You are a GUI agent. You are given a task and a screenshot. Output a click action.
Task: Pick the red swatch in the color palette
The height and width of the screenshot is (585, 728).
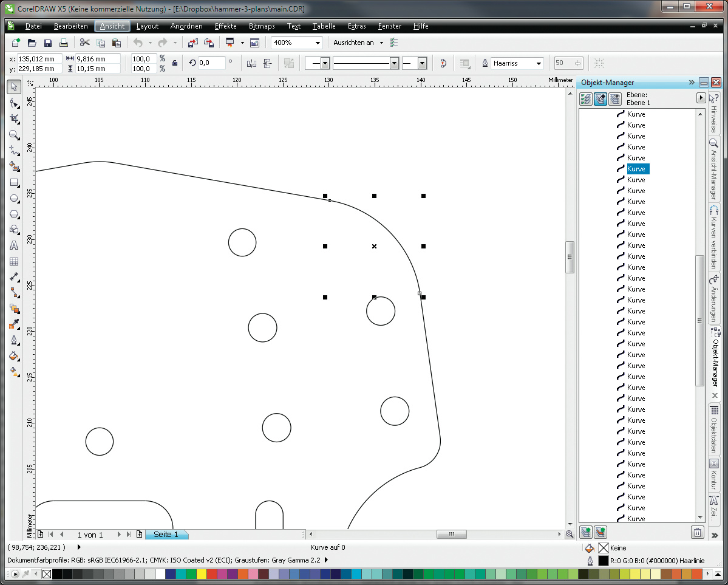pos(212,573)
